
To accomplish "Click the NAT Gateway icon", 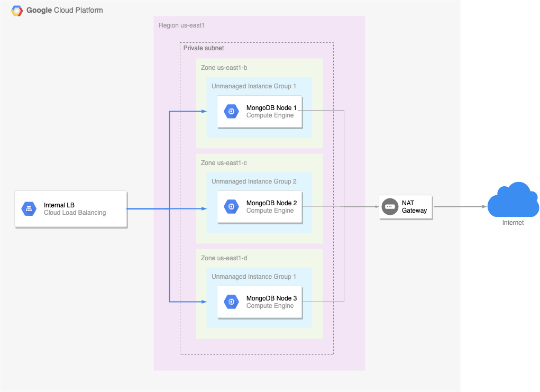I will 389,207.
